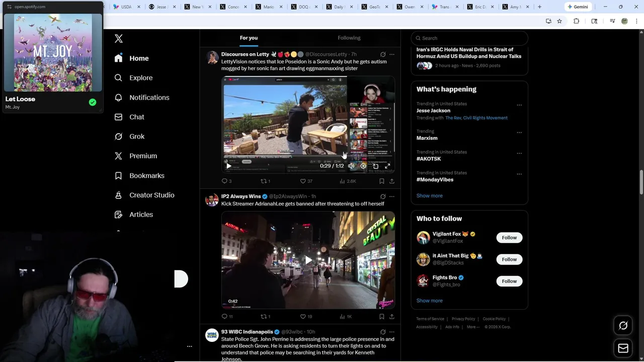Show more under Who to follow
The image size is (644, 362).
coord(430,301)
